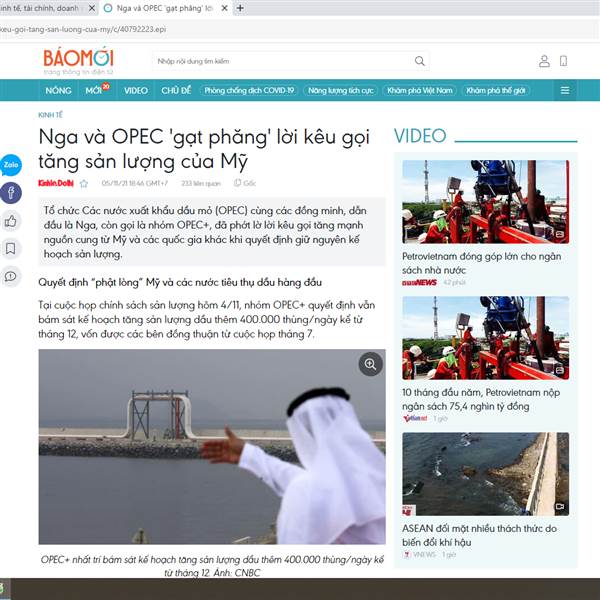Open the NÓNG navigation tab
This screenshot has height=600, width=600.
point(58,91)
